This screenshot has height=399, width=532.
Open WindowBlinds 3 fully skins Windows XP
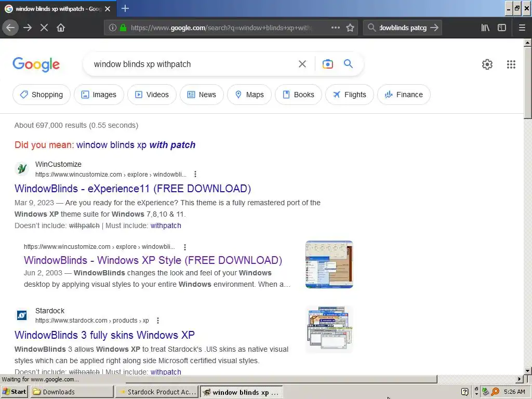[104, 335]
